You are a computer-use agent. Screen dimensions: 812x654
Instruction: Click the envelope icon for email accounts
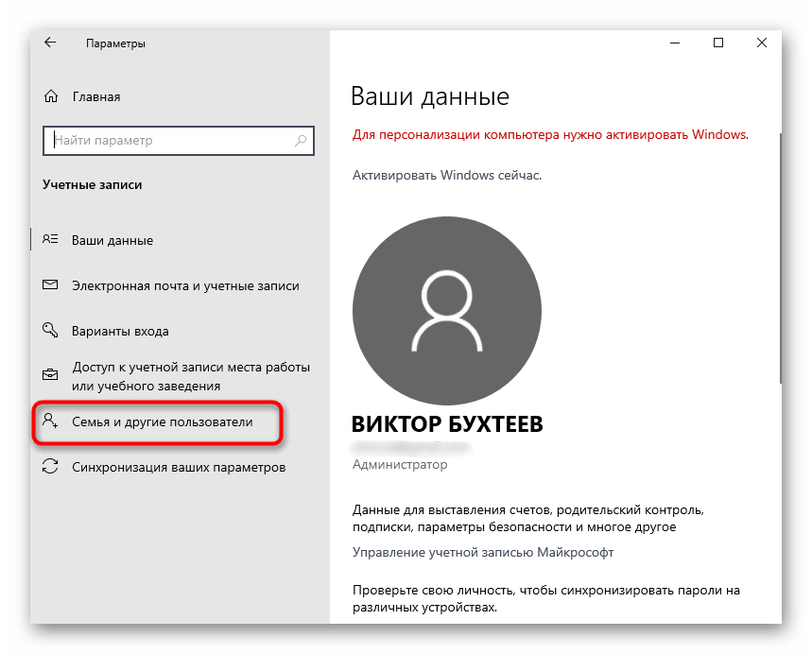[50, 284]
